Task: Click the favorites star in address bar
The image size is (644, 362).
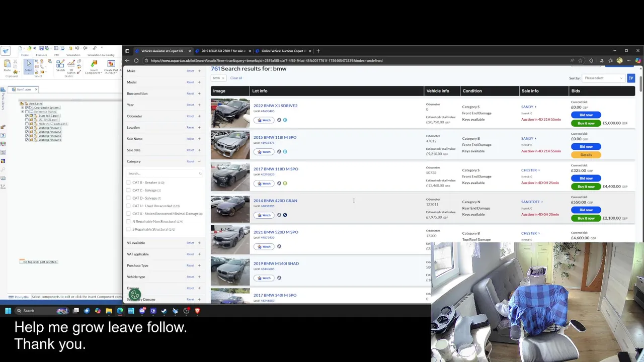Action: pos(580,60)
